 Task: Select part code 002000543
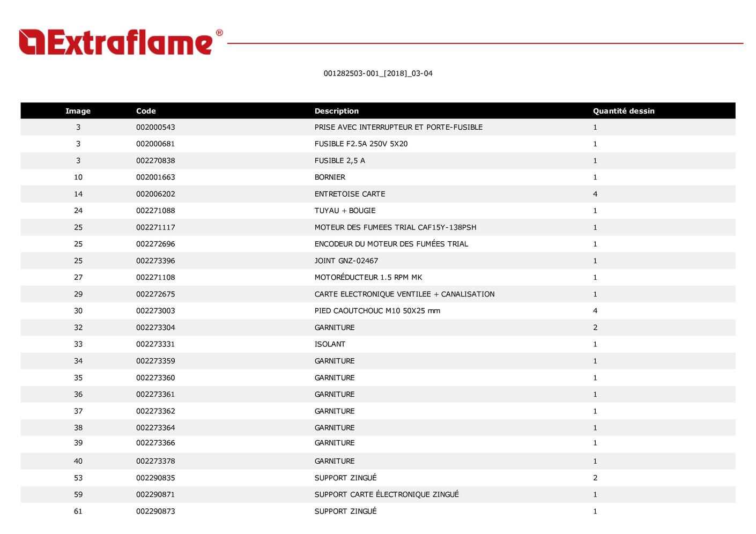pyautogui.click(x=155, y=127)
